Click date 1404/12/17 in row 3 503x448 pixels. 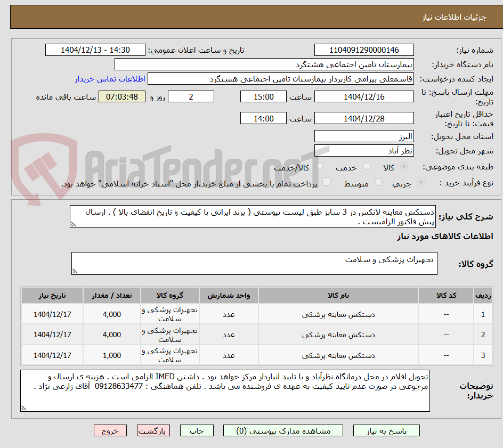(52, 355)
